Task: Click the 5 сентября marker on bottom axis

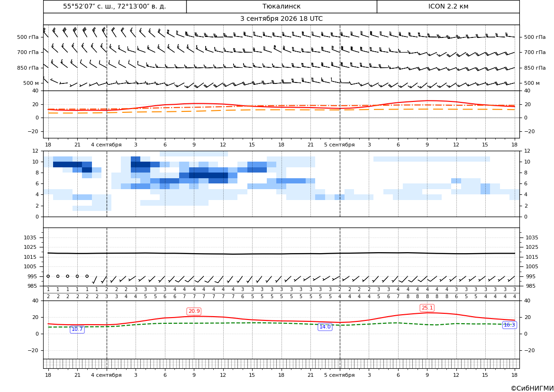Action: pos(339,375)
